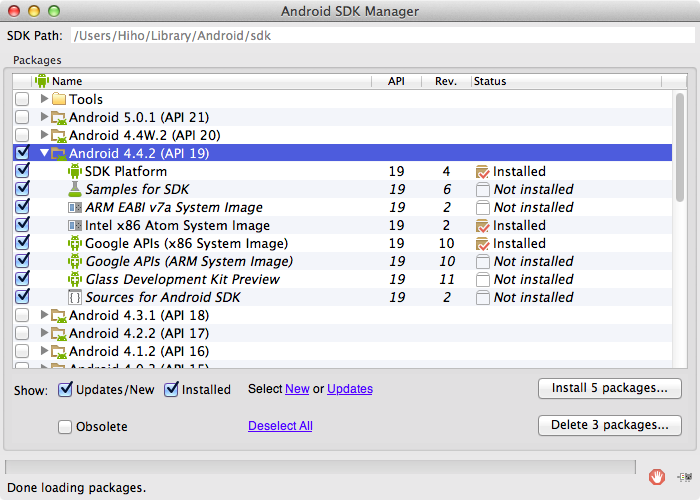The height and width of the screenshot is (500, 700).
Task: Expand the Android 4.3.1 (API 18) group
Action: (44, 315)
